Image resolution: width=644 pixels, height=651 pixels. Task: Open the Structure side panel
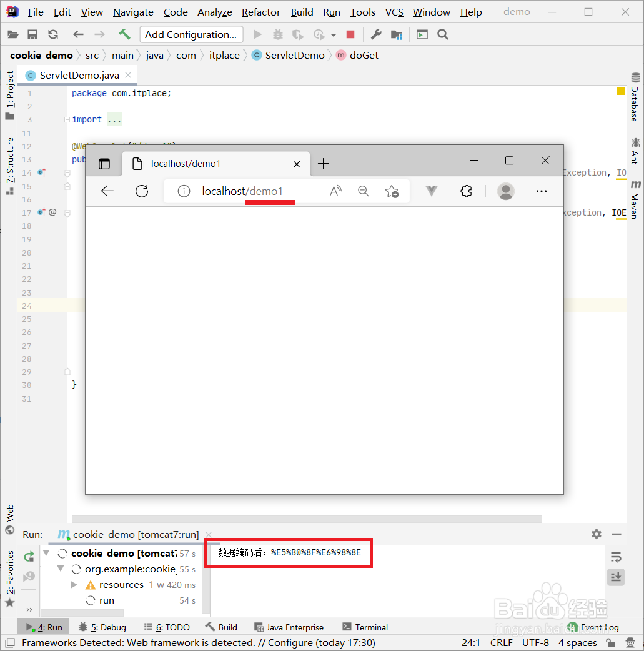10,166
